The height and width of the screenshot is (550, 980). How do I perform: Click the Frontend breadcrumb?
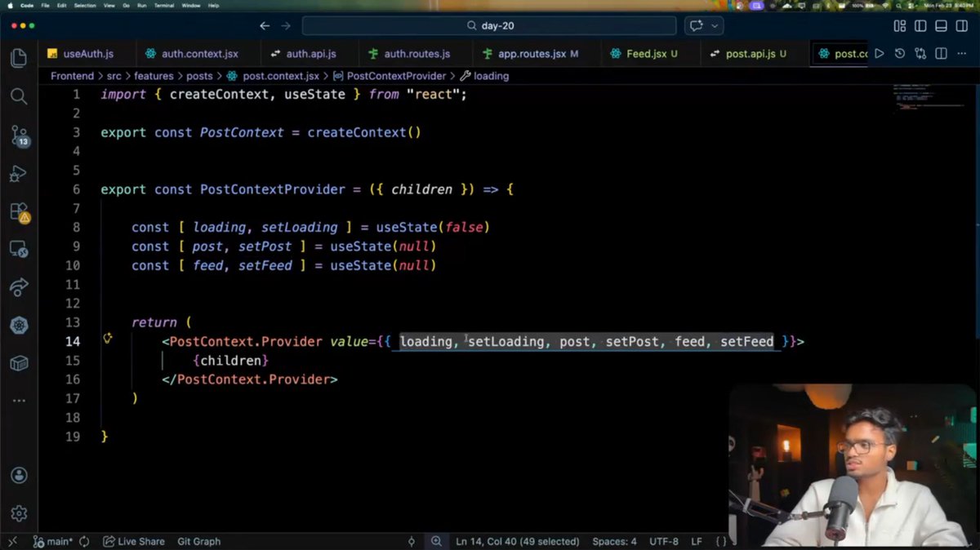coord(72,76)
